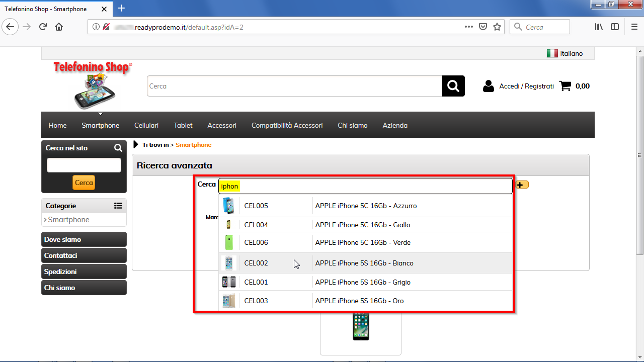The height and width of the screenshot is (362, 644).
Task: Click the orange Cerca button in sidebar
Action: 84,183
